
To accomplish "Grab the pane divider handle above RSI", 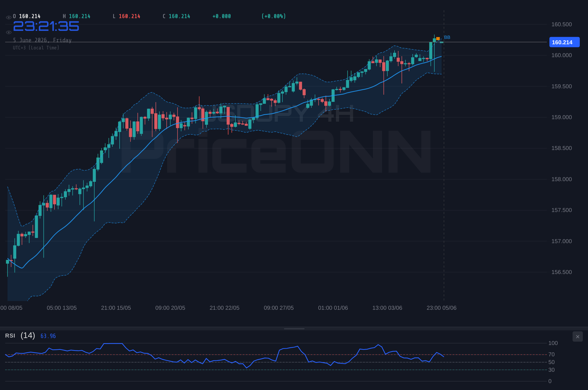I will tap(294, 329).
